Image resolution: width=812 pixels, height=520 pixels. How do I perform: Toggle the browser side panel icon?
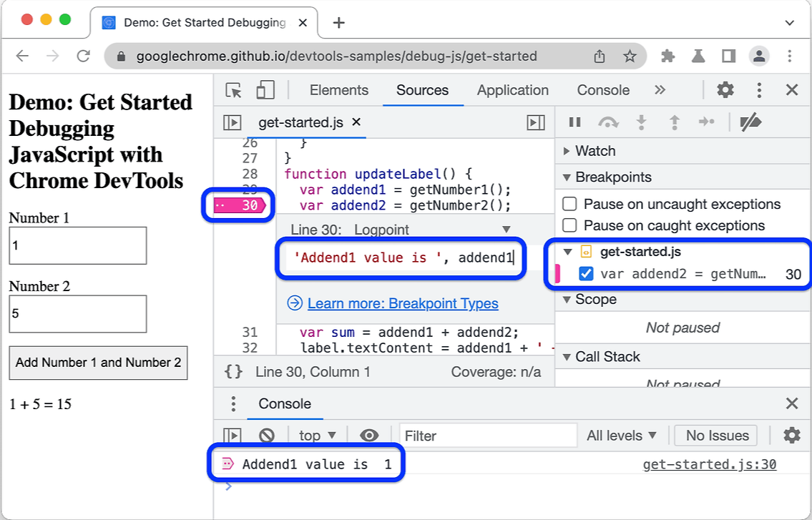point(728,56)
